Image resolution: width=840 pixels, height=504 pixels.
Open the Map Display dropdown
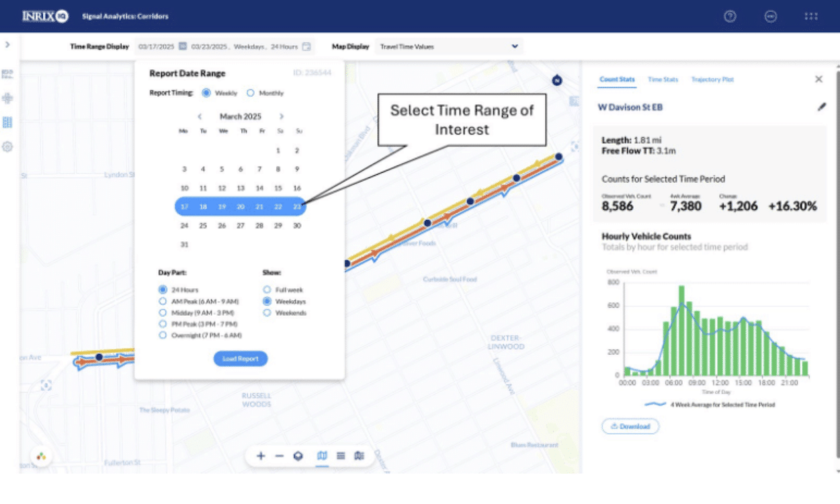click(x=449, y=46)
